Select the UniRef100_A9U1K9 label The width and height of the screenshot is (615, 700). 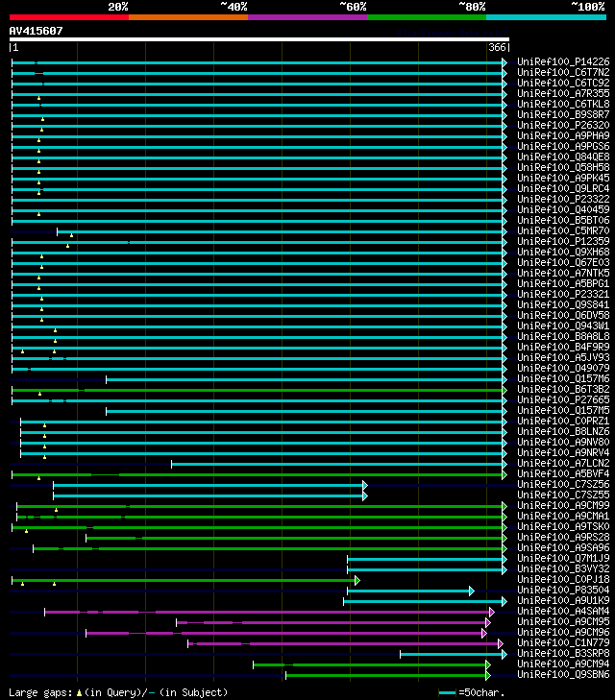[563, 601]
